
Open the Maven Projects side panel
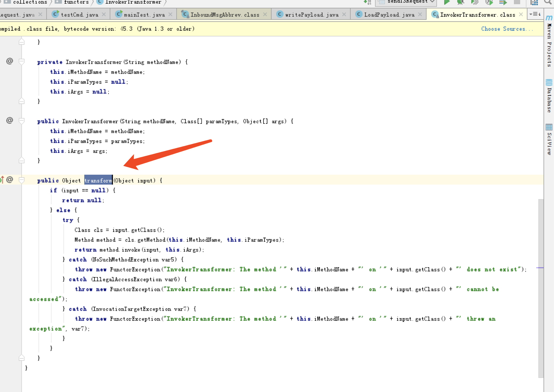coord(549,41)
